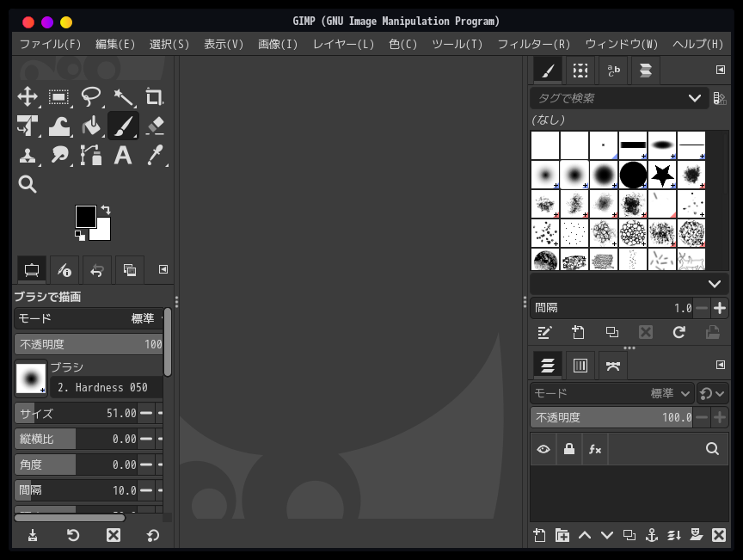Screen dimensions: 743x560
Task: Click the black foreground color swatch
Action: click(x=85, y=217)
